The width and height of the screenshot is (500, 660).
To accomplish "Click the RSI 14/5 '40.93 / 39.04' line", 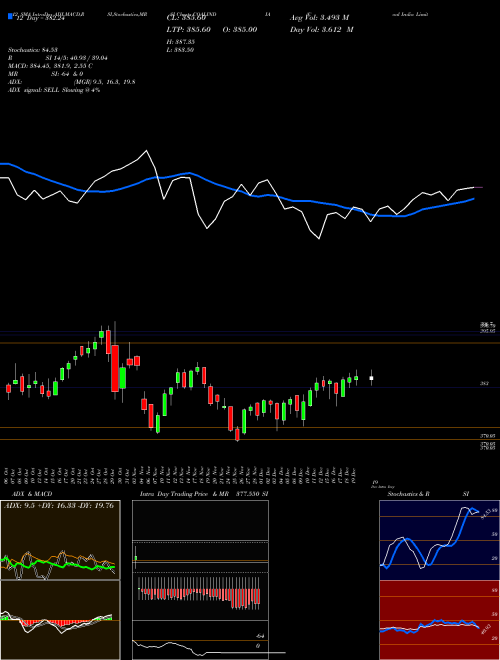I will pyautogui.click(x=58, y=58).
